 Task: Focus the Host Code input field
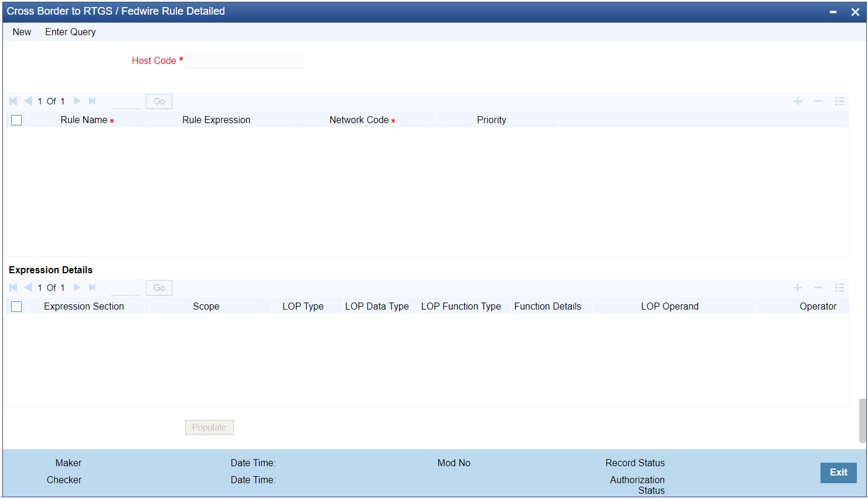[244, 60]
